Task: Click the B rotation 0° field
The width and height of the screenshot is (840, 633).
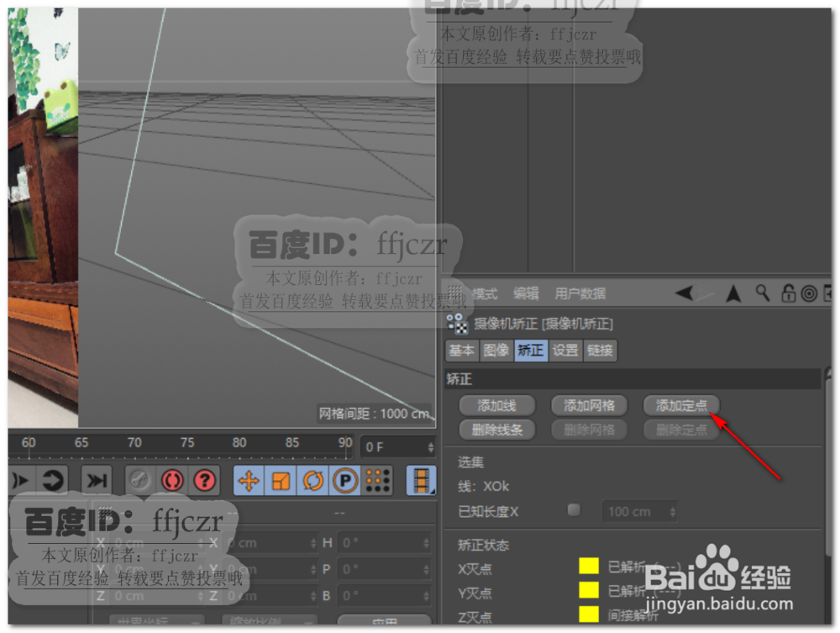Action: click(x=384, y=595)
